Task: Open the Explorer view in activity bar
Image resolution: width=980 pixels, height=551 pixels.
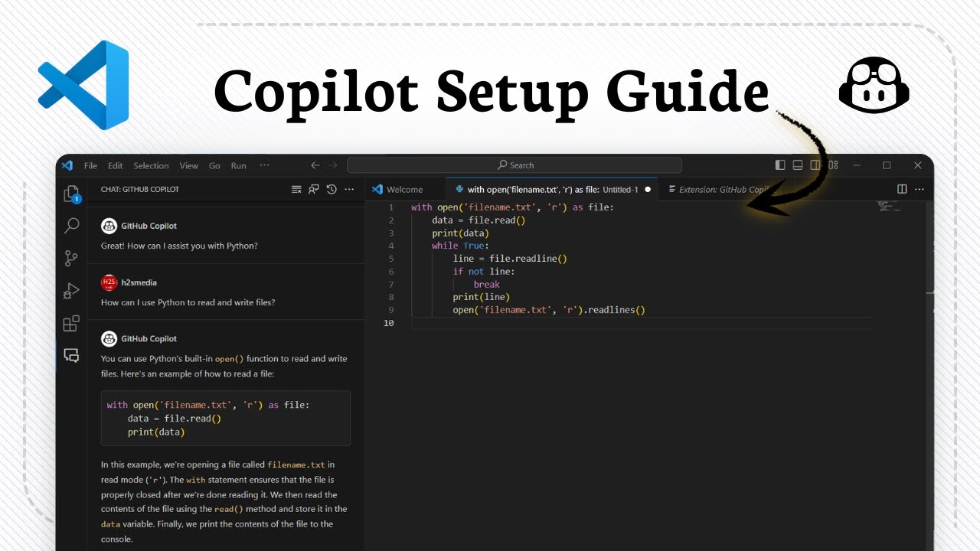Action: pyautogui.click(x=71, y=194)
